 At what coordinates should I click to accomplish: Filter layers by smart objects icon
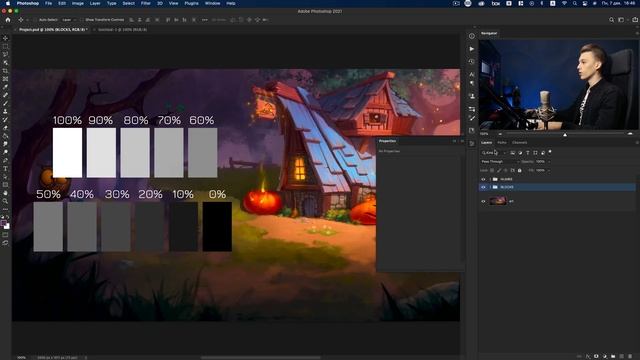[x=543, y=153]
